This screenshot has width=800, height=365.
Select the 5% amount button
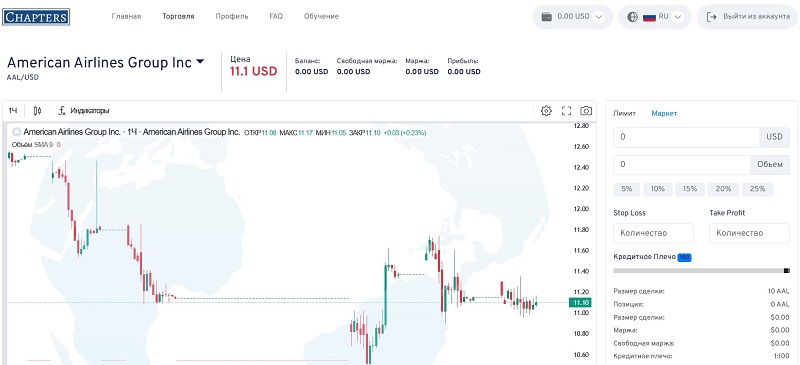click(627, 189)
